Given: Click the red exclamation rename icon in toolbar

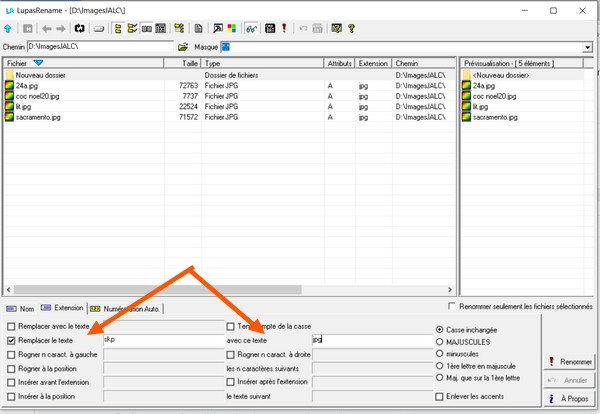Looking at the screenshot, I should [x=284, y=28].
